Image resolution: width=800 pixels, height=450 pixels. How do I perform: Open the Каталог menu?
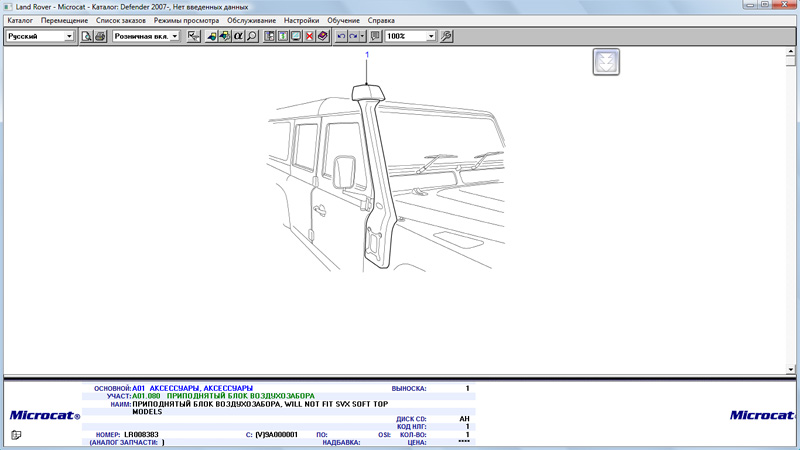[x=20, y=20]
